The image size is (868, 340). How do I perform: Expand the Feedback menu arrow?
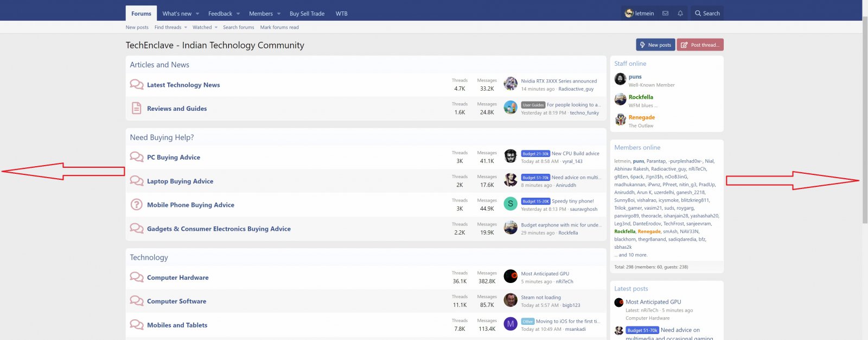(238, 14)
